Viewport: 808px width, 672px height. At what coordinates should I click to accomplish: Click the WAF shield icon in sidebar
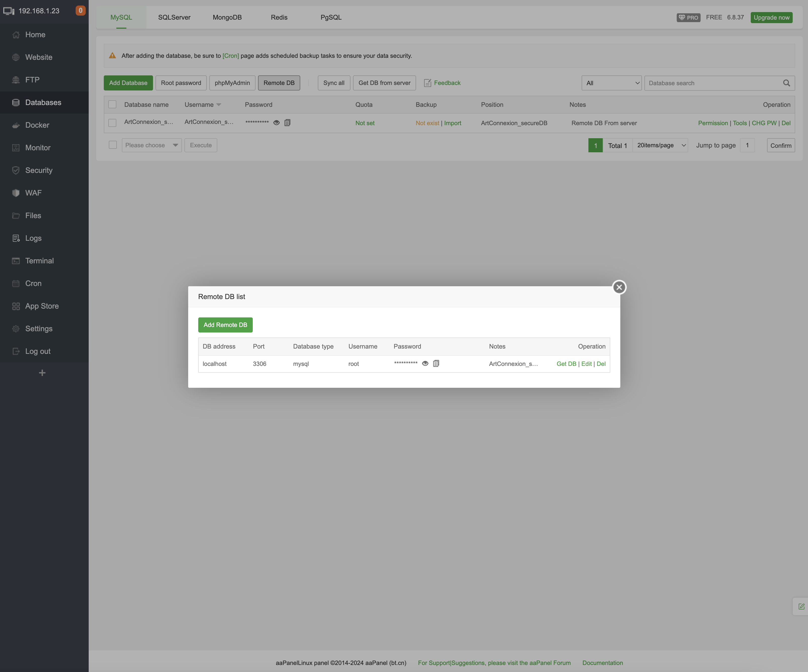pyautogui.click(x=16, y=193)
